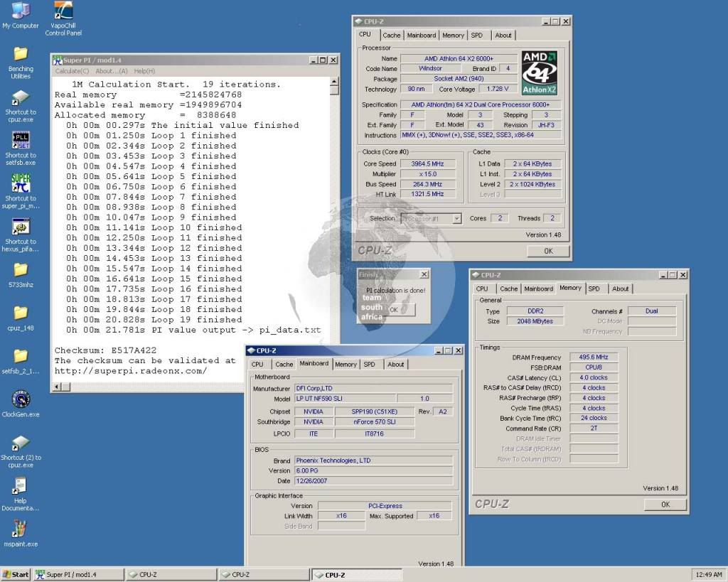Open the Windows Start menu
The width and height of the screenshot is (728, 582).
tap(15, 575)
